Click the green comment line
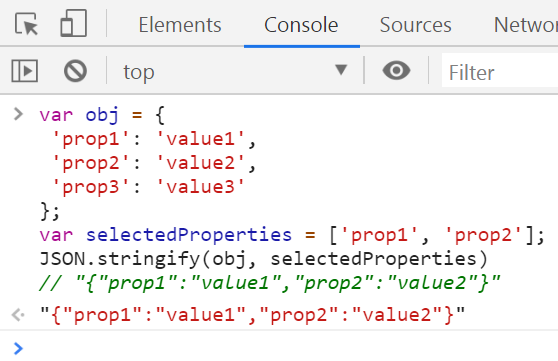This screenshot has width=558, height=361. click(270, 283)
